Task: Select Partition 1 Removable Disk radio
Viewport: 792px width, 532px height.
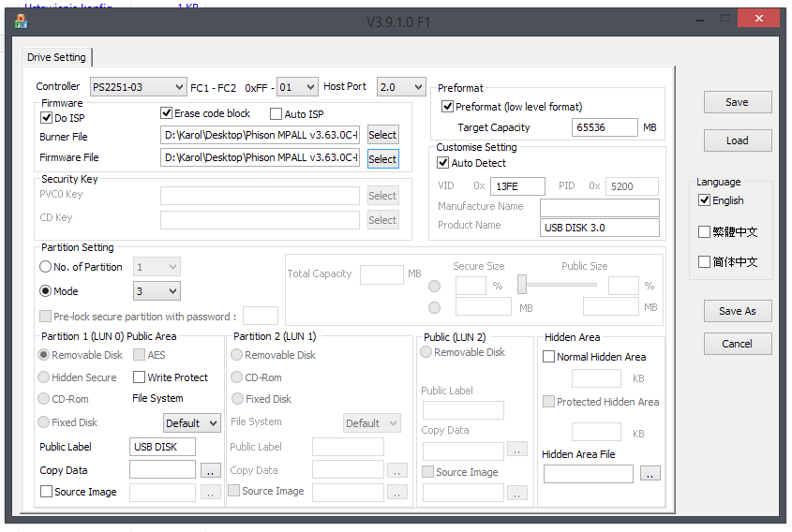Action: [44, 355]
